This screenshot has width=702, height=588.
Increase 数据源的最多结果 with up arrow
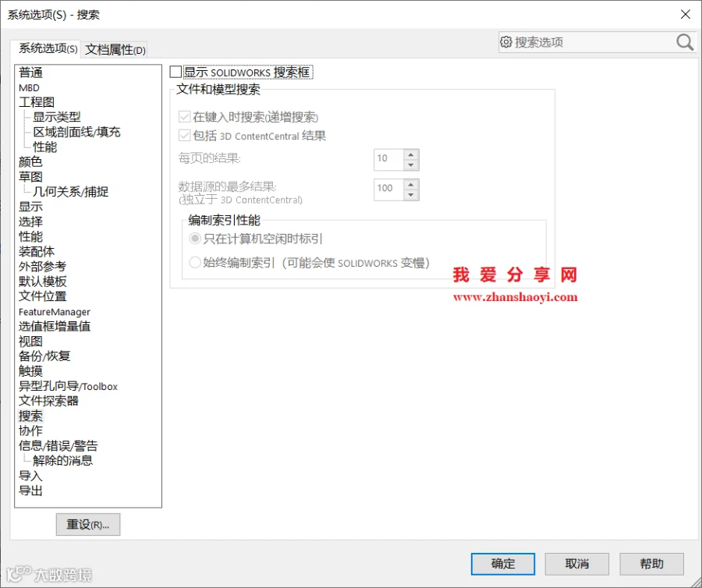[411, 184]
